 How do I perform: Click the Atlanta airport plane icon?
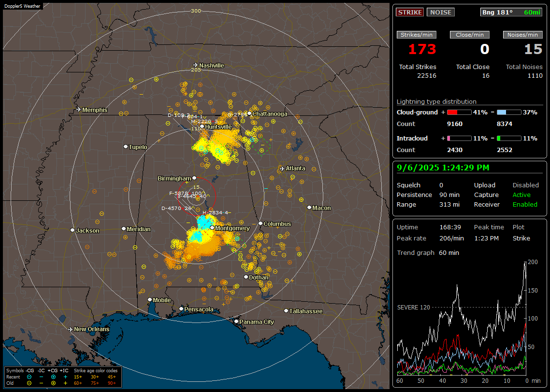click(x=282, y=168)
